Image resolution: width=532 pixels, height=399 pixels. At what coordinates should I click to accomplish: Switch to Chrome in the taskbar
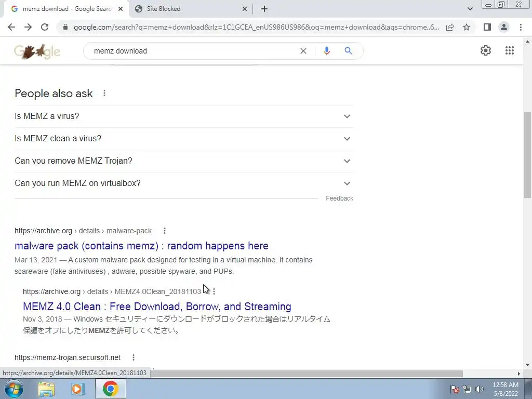pyautogui.click(x=110, y=389)
